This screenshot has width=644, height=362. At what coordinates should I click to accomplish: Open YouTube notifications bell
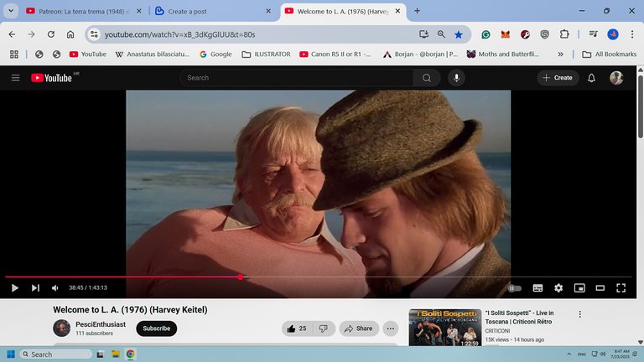(x=591, y=78)
